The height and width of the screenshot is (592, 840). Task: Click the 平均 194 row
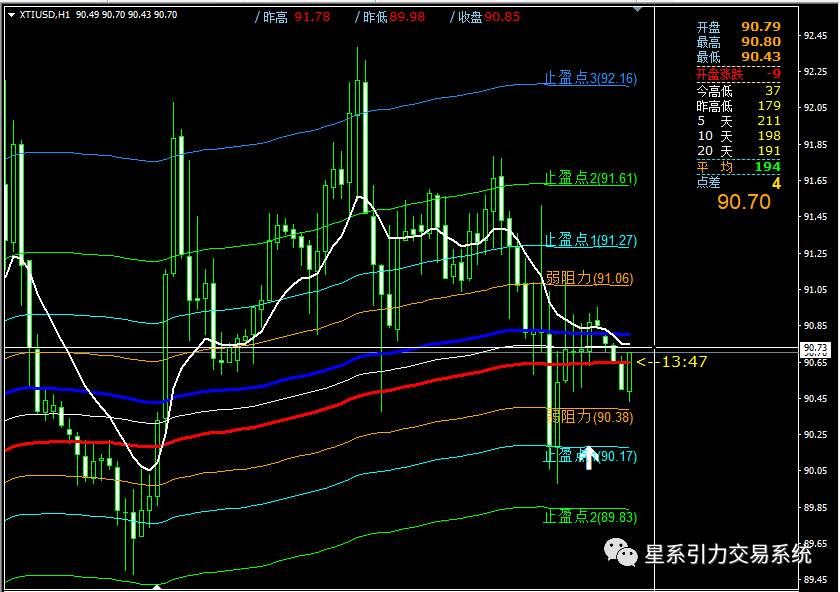click(738, 167)
